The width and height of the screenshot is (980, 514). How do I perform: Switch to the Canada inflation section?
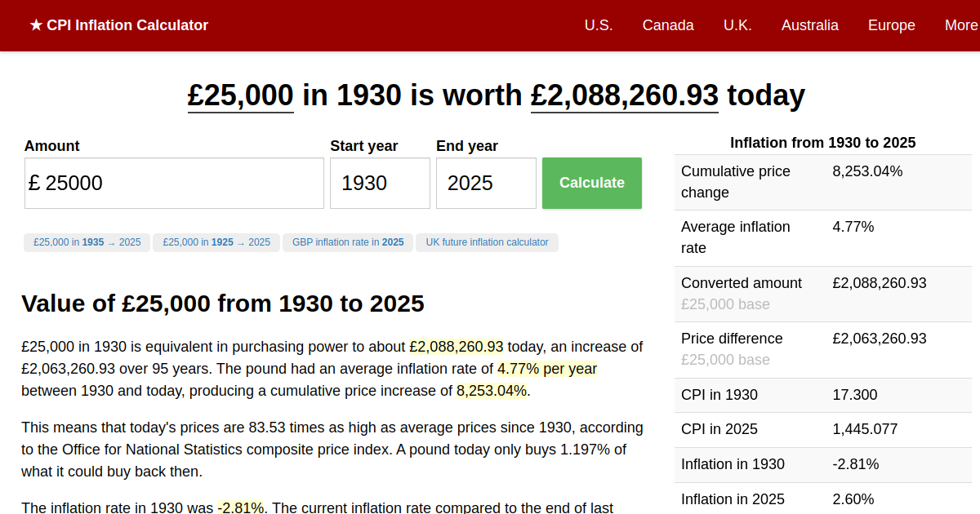point(668,25)
